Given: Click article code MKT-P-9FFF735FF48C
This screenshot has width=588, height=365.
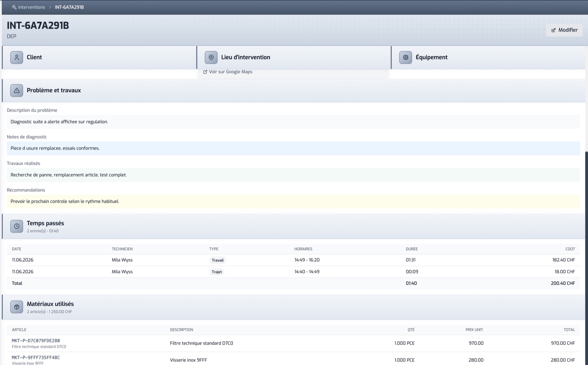Looking at the screenshot, I should point(36,357).
